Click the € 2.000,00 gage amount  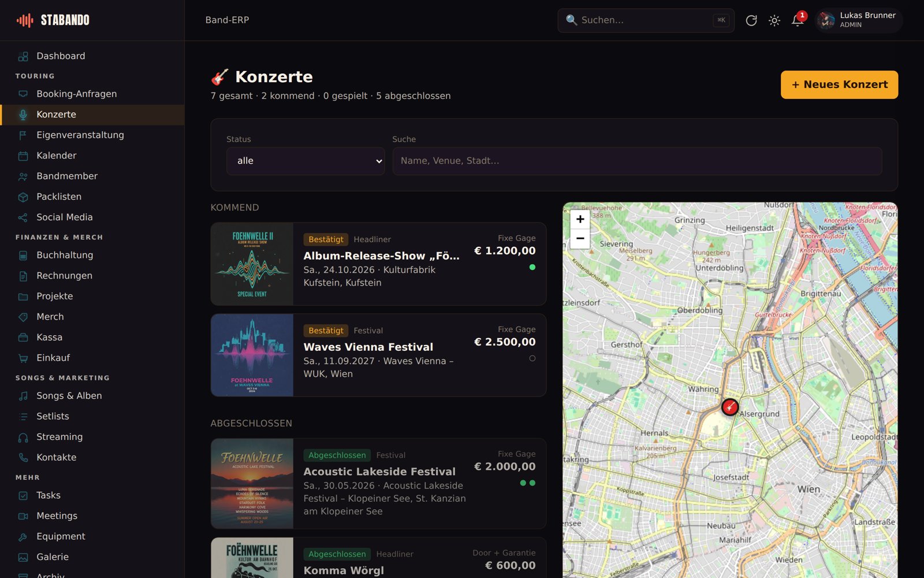pos(505,466)
